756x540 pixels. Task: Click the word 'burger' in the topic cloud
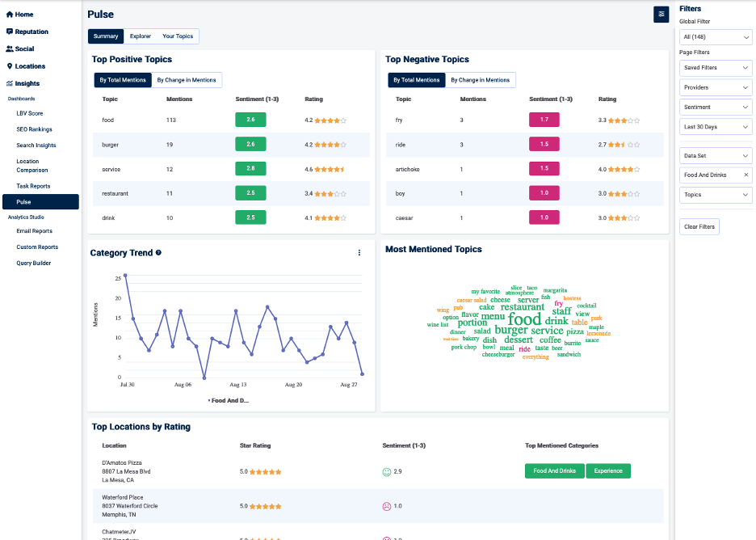point(510,331)
